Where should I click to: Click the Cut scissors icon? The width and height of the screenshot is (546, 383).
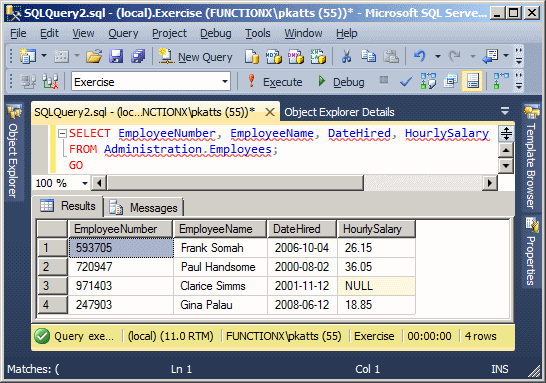point(346,56)
